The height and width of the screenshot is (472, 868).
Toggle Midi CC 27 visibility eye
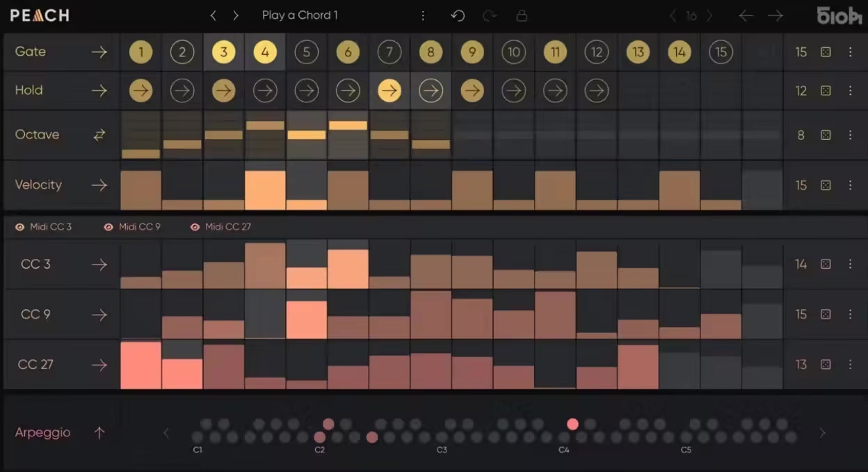pyautogui.click(x=195, y=227)
